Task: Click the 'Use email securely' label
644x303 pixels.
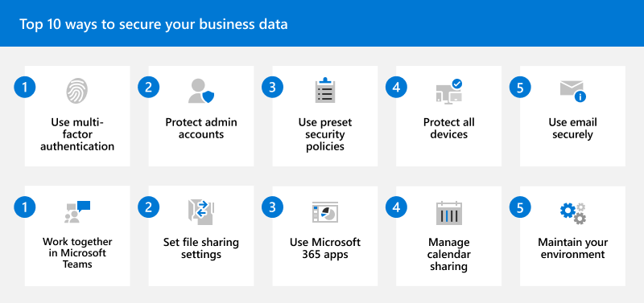Action: pos(572,129)
